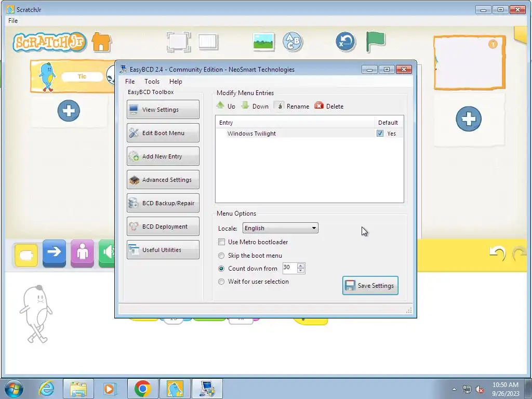532x399 pixels.
Task: Switch to ScratchJr taskbar button
Action: coord(175,389)
